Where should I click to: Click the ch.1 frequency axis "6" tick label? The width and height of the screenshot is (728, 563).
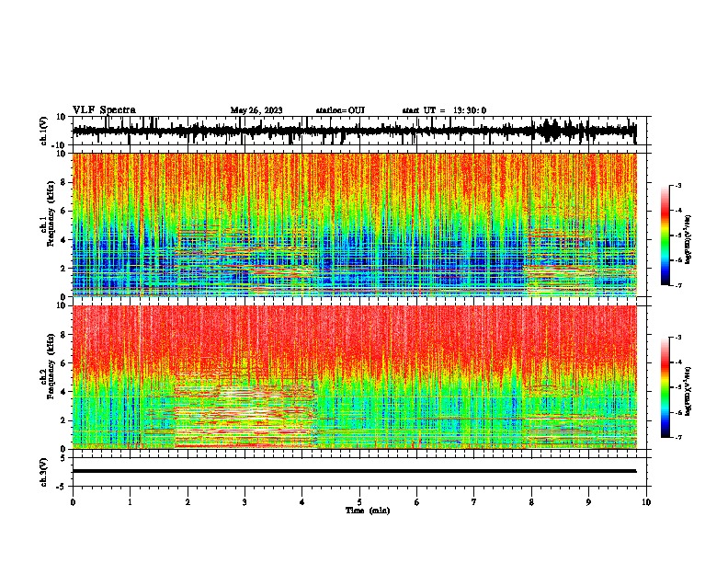click(64, 212)
